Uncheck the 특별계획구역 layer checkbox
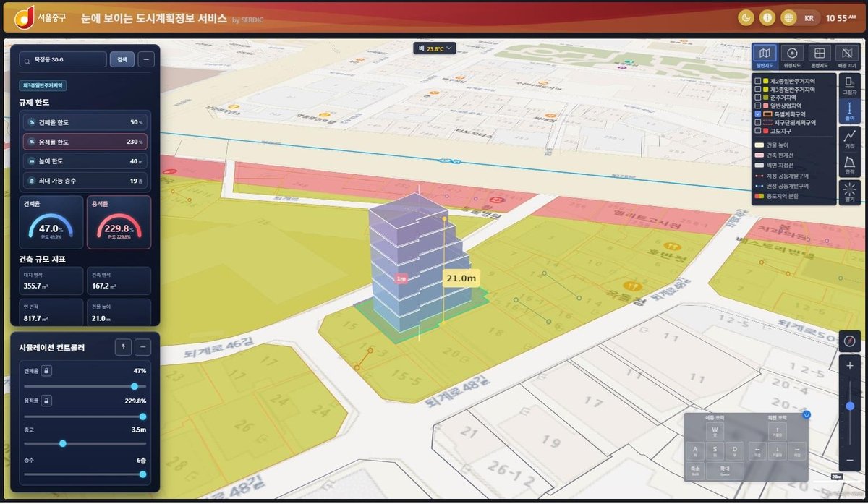 pyautogui.click(x=757, y=114)
